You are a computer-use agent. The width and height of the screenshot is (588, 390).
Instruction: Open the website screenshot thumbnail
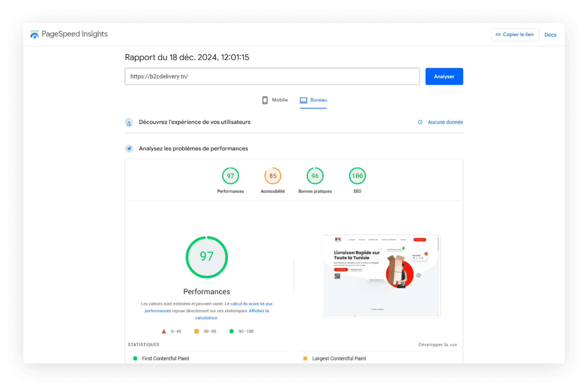tap(381, 276)
